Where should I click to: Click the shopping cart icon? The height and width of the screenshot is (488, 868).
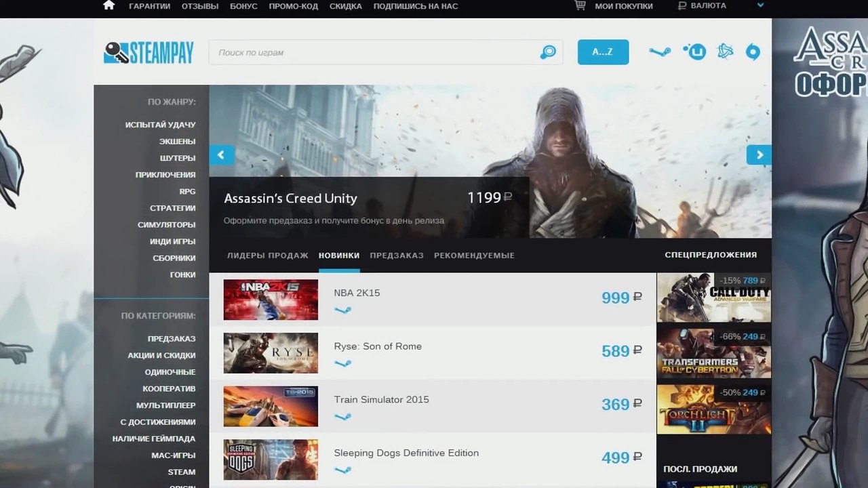(580, 5)
